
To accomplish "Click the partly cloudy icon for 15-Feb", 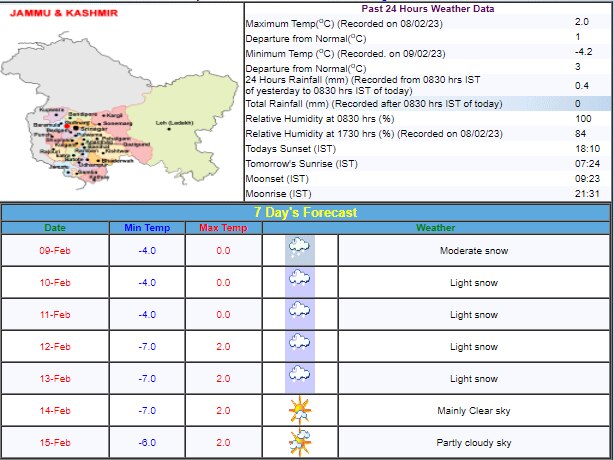I will (300, 442).
